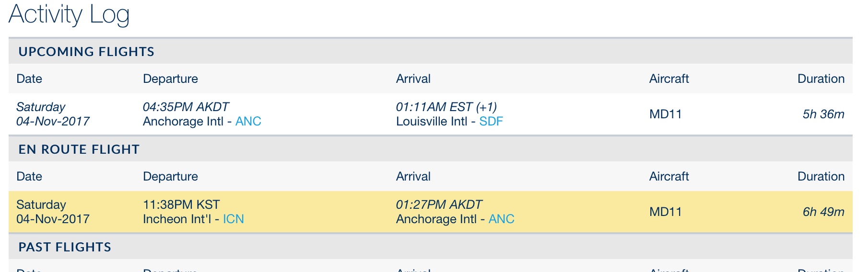
Task: Click ANC link in upcoming flight departure
Action: (248, 122)
